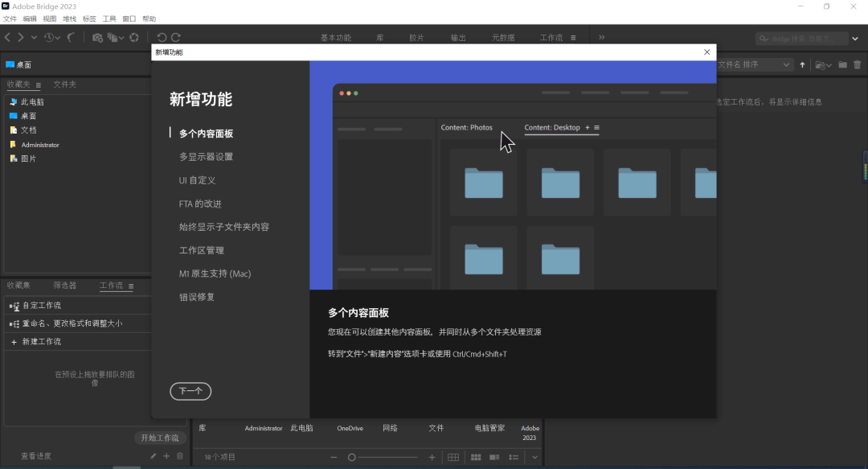The width and height of the screenshot is (868, 469).
Task: Rotate 90° counterclockwise
Action: click(162, 37)
